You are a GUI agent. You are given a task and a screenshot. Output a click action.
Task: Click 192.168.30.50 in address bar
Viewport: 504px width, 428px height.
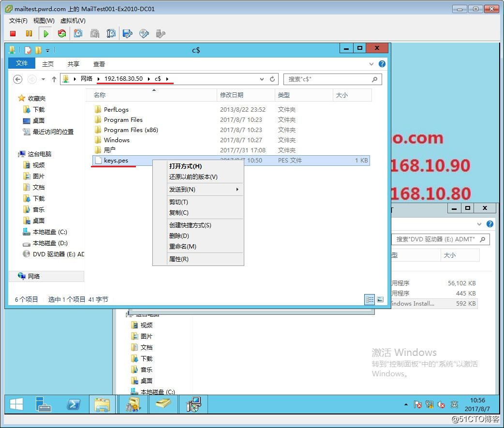pos(123,79)
